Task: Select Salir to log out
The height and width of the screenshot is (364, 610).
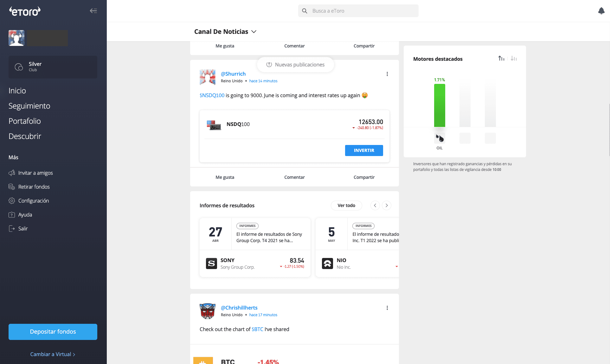Action: [x=23, y=229]
